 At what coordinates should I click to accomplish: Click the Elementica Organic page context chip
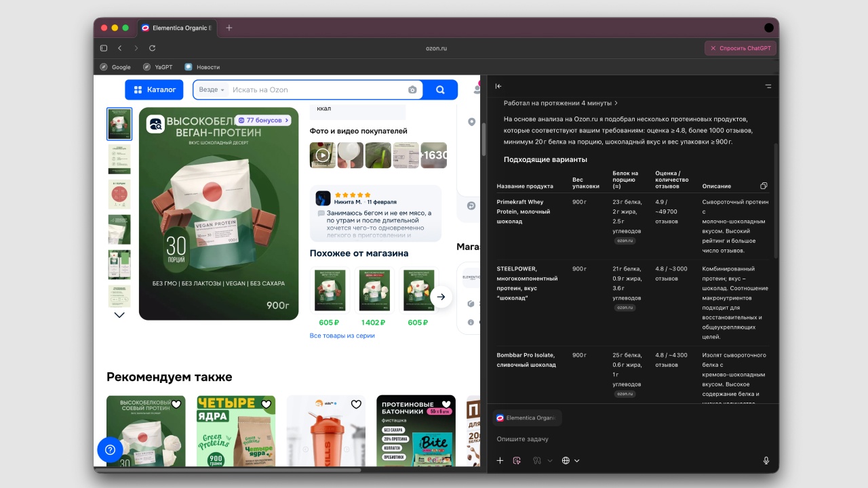[x=527, y=418]
